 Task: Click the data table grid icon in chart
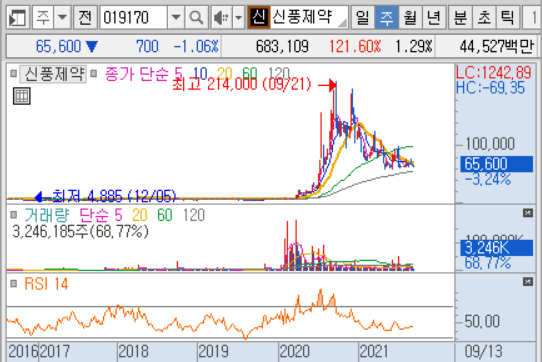(x=22, y=96)
